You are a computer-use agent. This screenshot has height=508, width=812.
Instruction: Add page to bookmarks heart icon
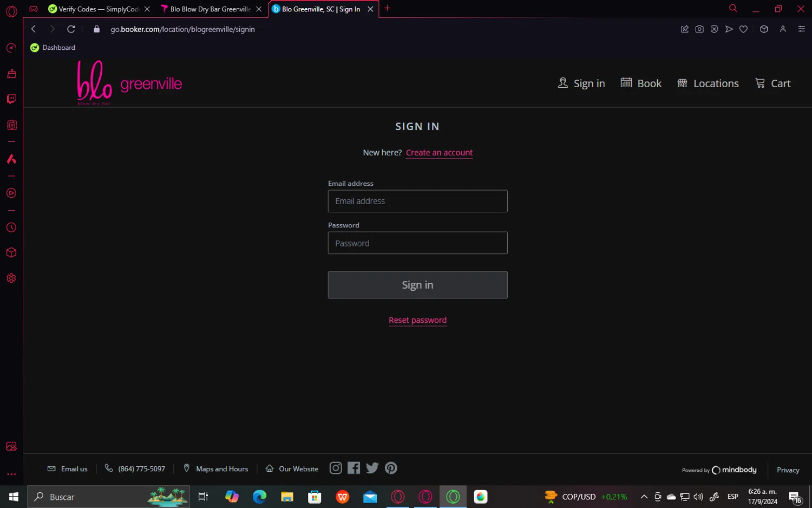pos(744,29)
